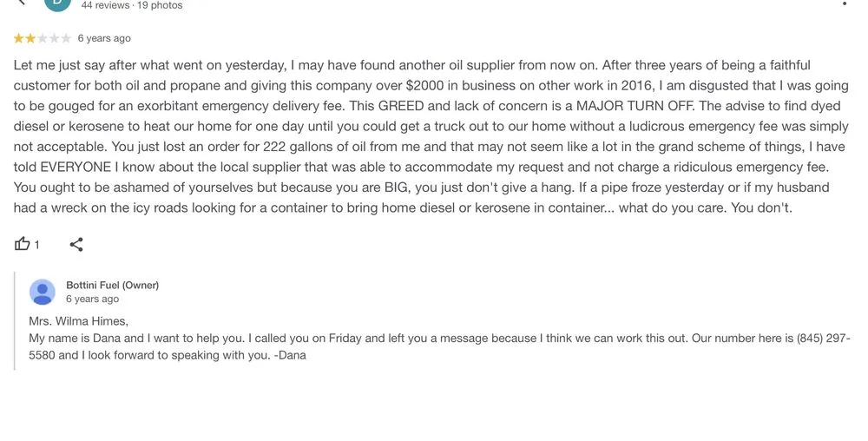Click the review's '6 years ago' timestamp
Screen dimensions: 868x441
[104, 38]
